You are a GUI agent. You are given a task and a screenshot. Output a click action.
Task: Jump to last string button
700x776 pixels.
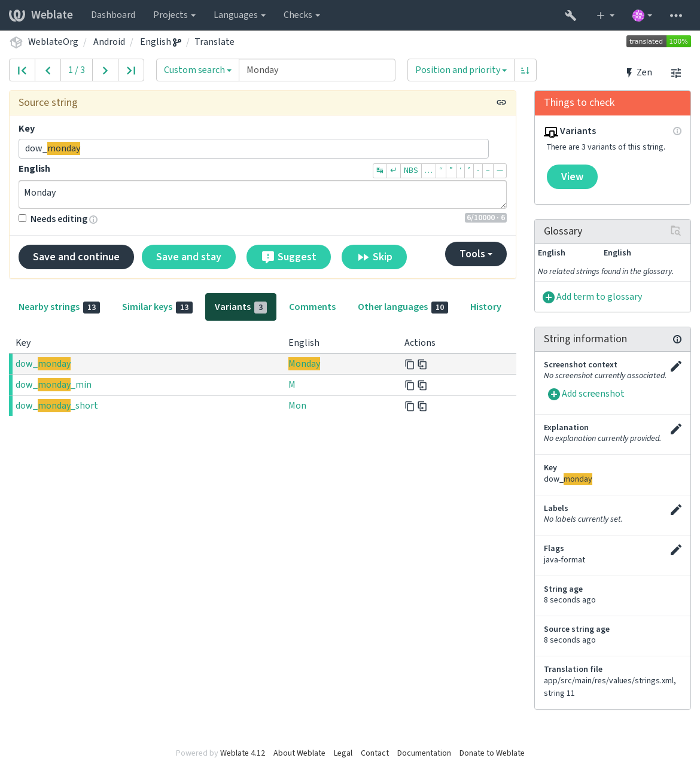[x=131, y=70]
